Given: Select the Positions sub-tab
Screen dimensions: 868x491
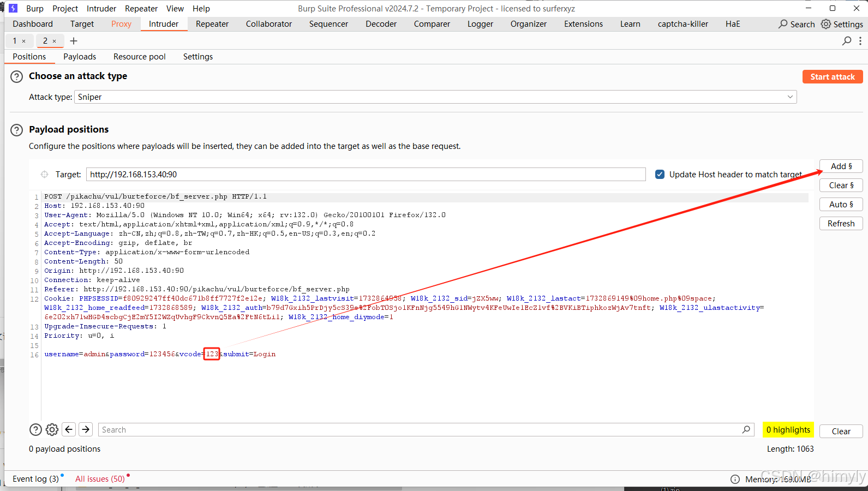Looking at the screenshot, I should 29,57.
